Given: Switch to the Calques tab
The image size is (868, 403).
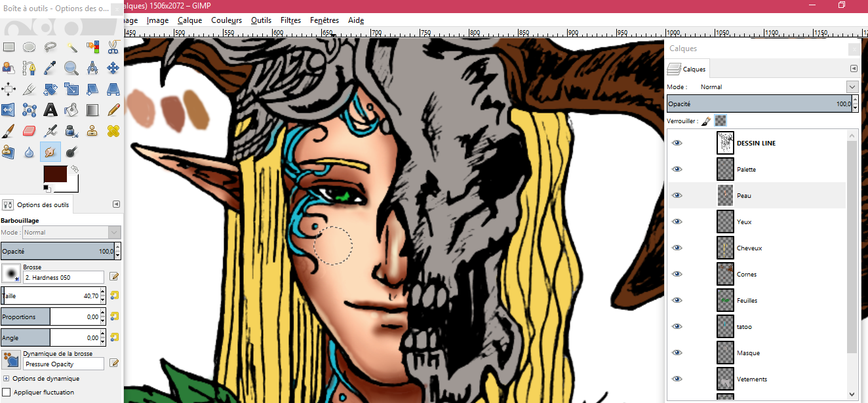Looking at the screenshot, I should [x=687, y=69].
